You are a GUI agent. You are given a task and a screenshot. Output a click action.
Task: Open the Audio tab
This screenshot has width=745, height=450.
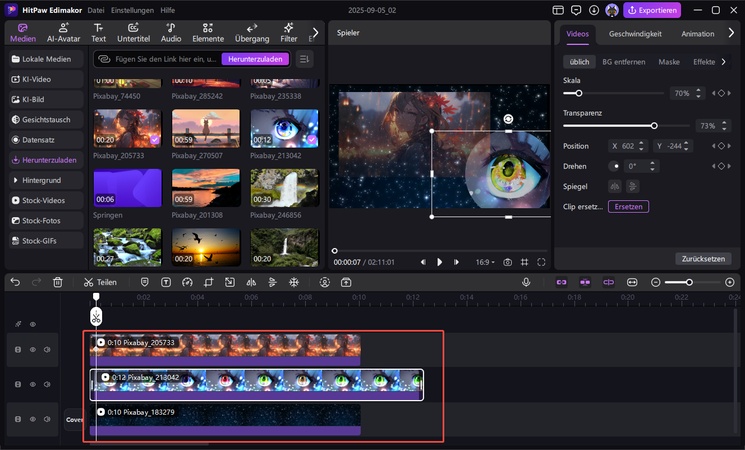pyautogui.click(x=171, y=33)
